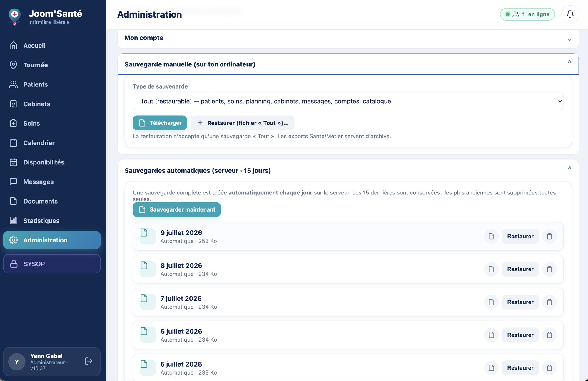
Task: Download the 6 juillet 2026 backup file icon
Action: [491, 335]
